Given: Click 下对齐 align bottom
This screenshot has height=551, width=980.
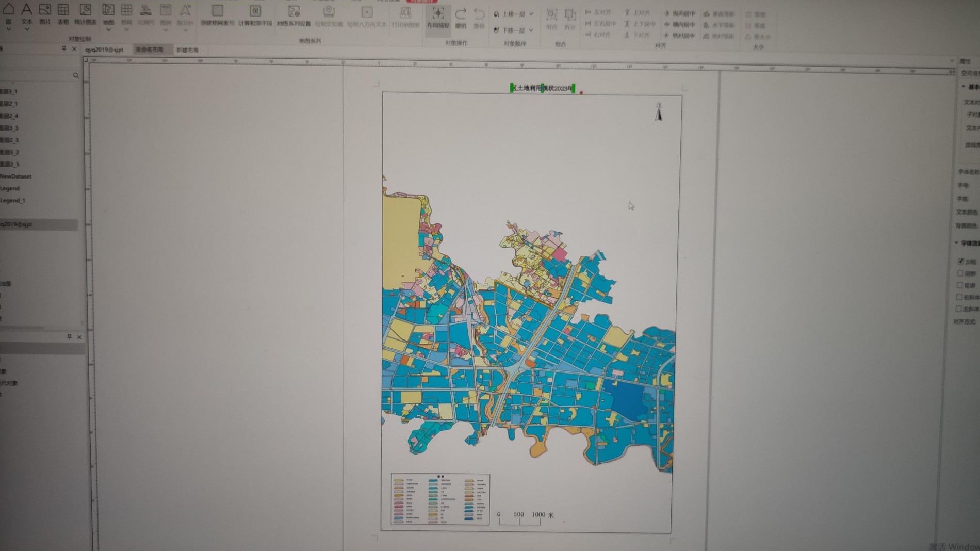Looking at the screenshot, I should (x=637, y=35).
